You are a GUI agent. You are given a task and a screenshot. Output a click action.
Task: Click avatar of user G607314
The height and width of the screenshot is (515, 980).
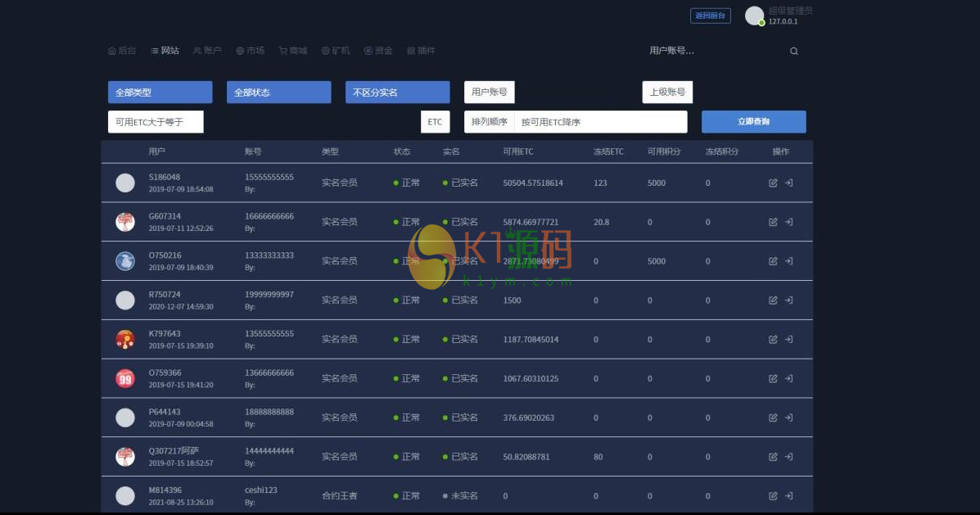point(125,222)
